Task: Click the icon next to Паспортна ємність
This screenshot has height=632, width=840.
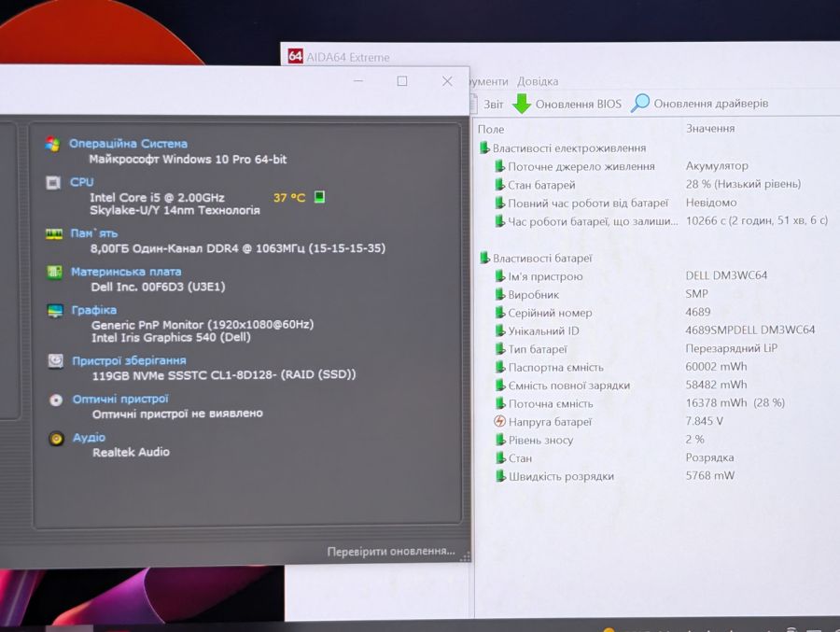Action: [500, 367]
